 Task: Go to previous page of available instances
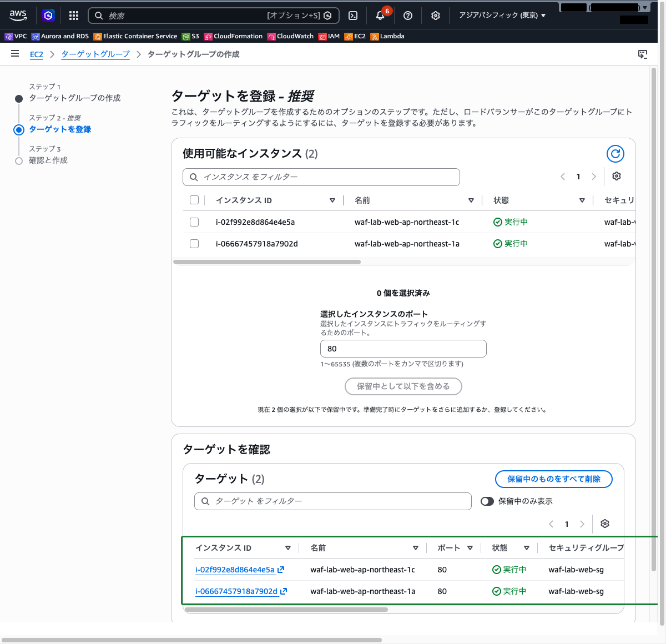click(x=563, y=177)
